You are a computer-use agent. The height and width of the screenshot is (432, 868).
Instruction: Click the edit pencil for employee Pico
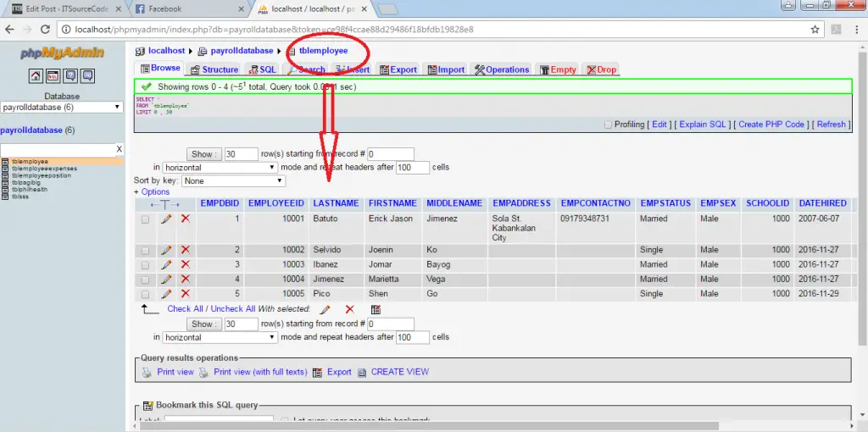(x=166, y=294)
